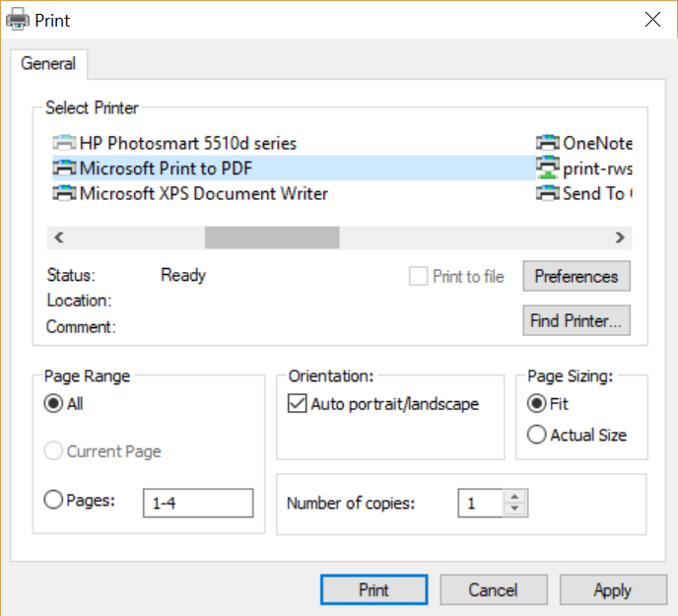Open the General tab
The width and height of the screenshot is (678, 616).
click(x=48, y=64)
